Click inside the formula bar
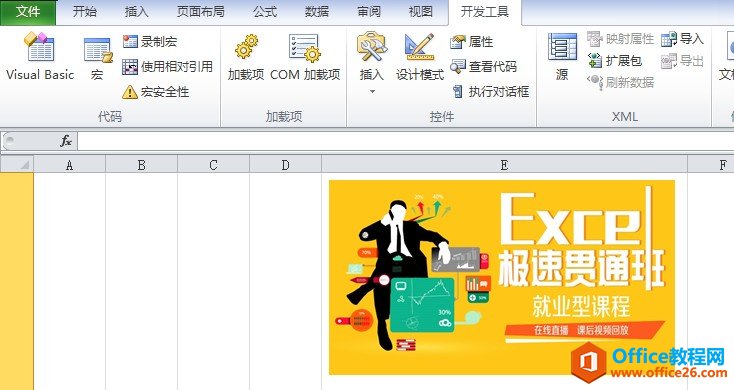Viewport: 734px width, 390px height. (x=405, y=141)
